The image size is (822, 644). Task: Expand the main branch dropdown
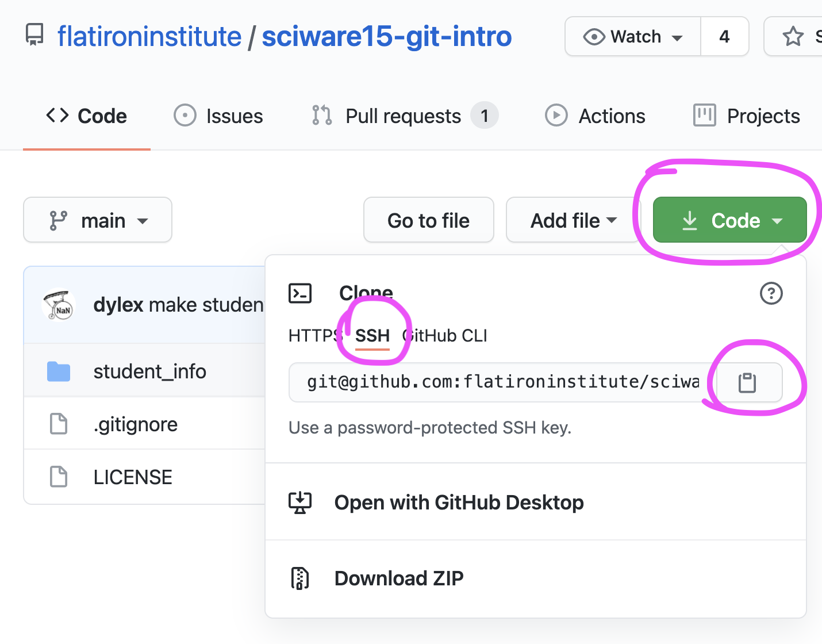[98, 220]
